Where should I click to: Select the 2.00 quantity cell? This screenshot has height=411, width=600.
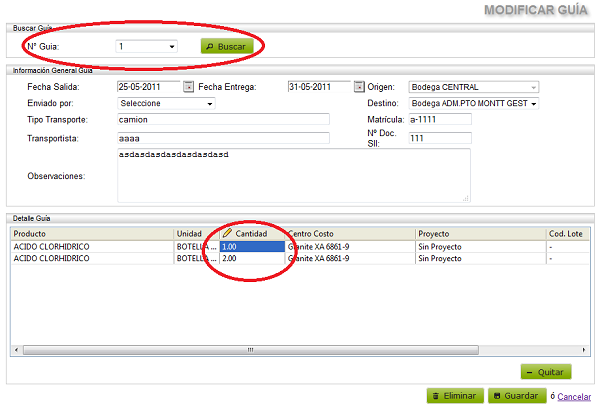point(252,258)
